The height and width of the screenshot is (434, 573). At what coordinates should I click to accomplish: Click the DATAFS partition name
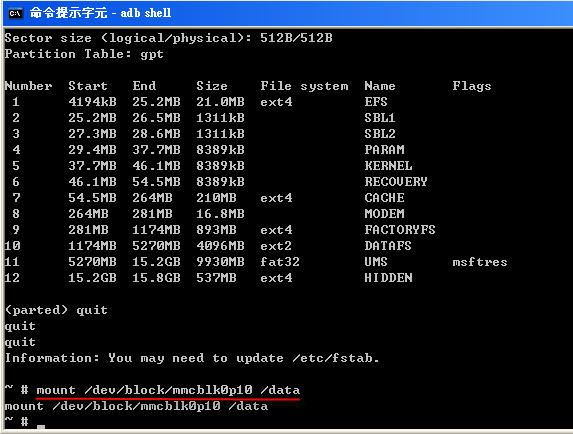click(x=388, y=246)
